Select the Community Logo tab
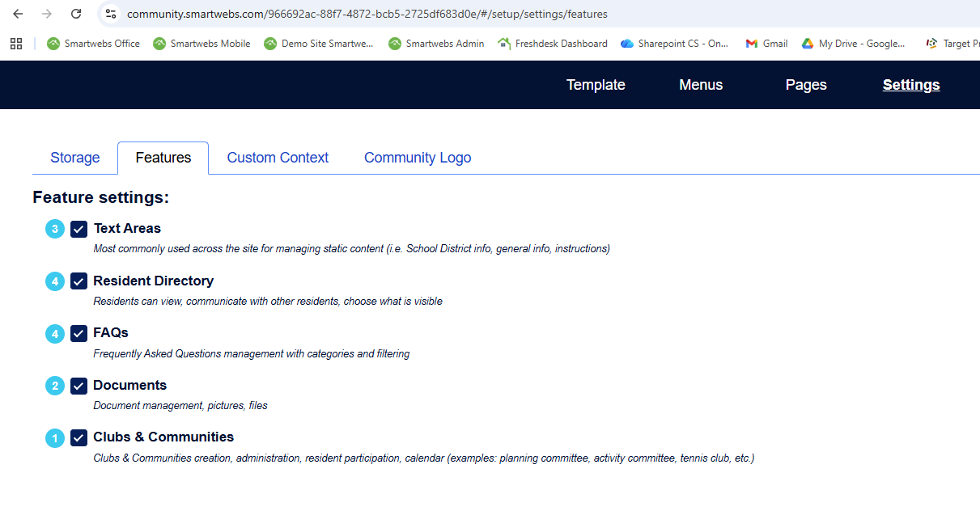This screenshot has height=511, width=980. click(x=418, y=158)
